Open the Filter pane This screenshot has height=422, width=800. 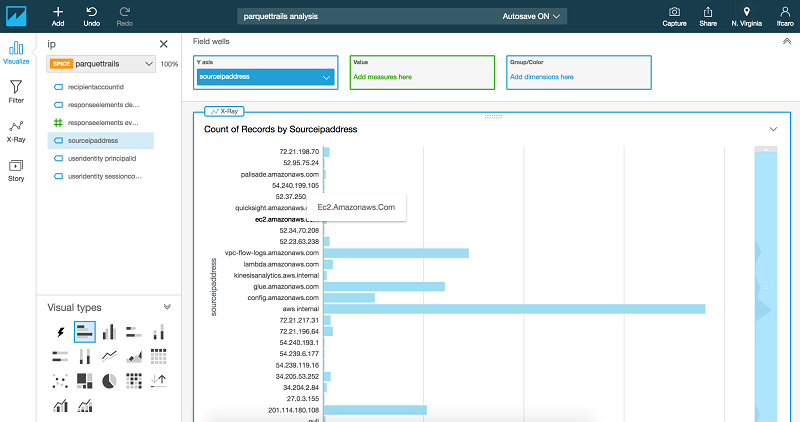point(16,92)
